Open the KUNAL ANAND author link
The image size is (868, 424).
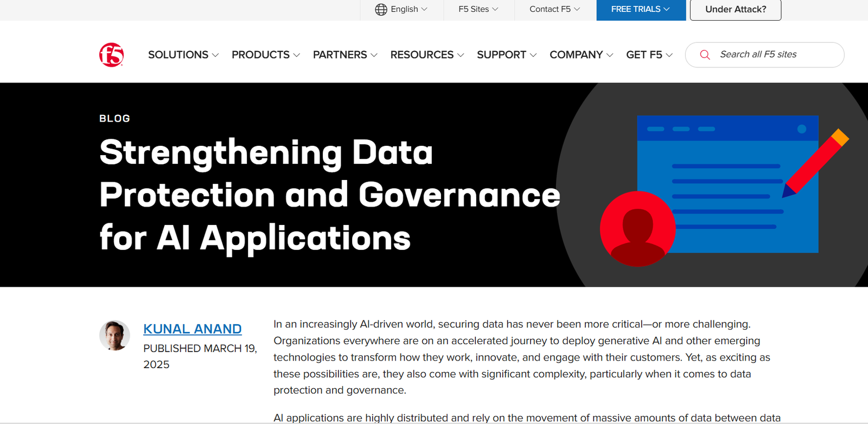[192, 329]
